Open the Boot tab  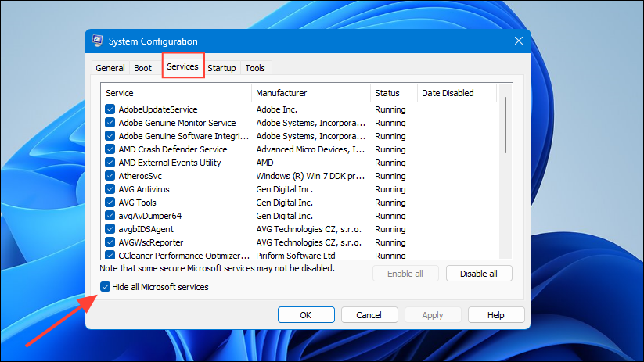(x=143, y=68)
